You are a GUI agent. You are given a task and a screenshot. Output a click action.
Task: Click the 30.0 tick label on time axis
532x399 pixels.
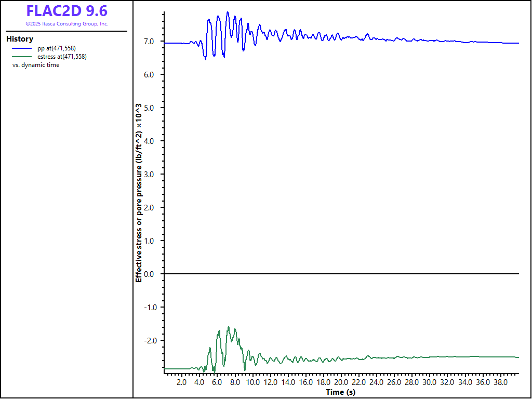pyautogui.click(x=430, y=382)
